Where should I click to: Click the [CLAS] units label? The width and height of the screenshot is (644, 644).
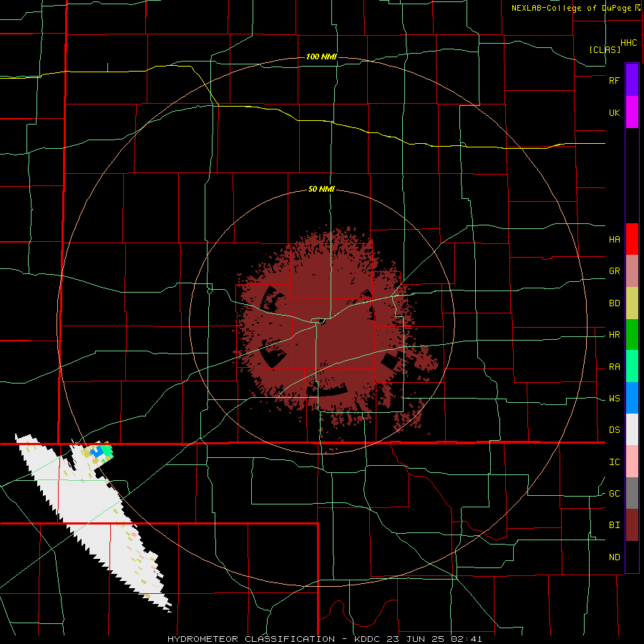click(x=605, y=49)
